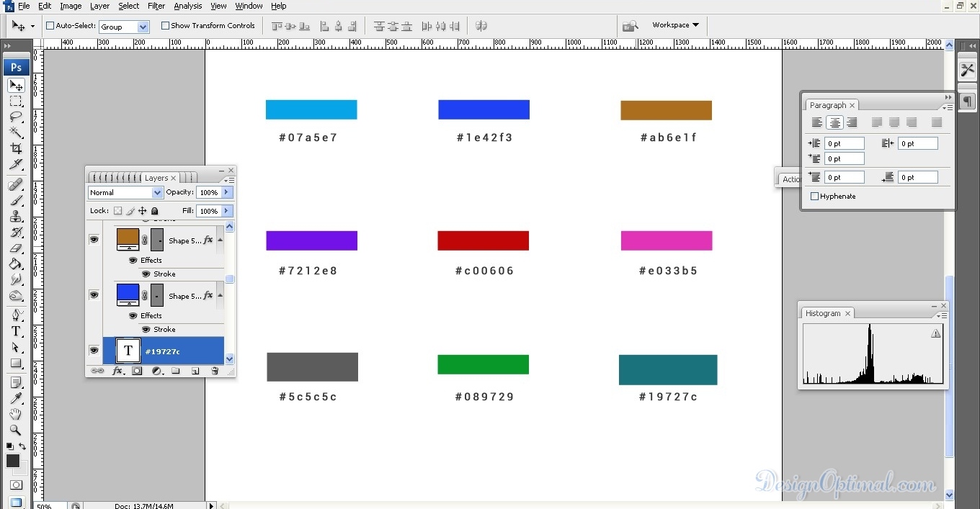Click the layer style fx button

pyautogui.click(x=117, y=371)
